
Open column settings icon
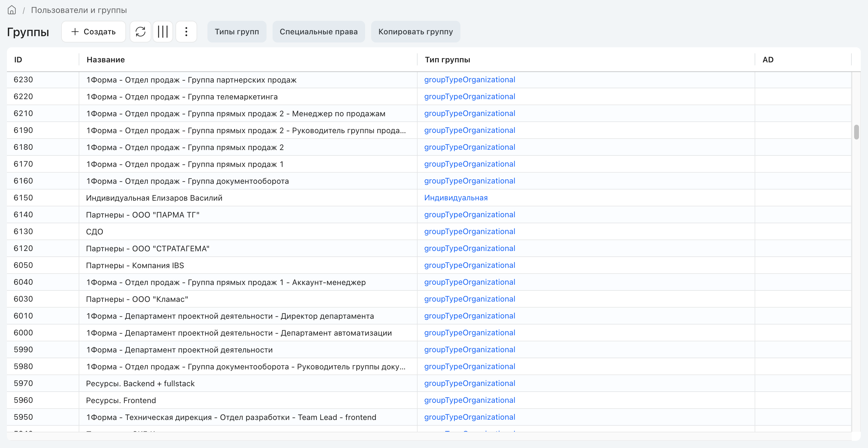163,32
